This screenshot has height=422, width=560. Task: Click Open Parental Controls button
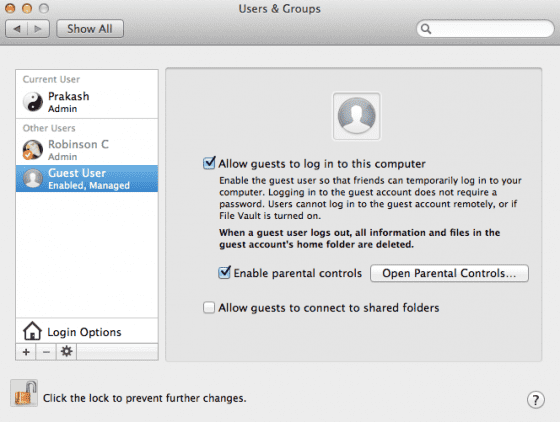tap(449, 273)
